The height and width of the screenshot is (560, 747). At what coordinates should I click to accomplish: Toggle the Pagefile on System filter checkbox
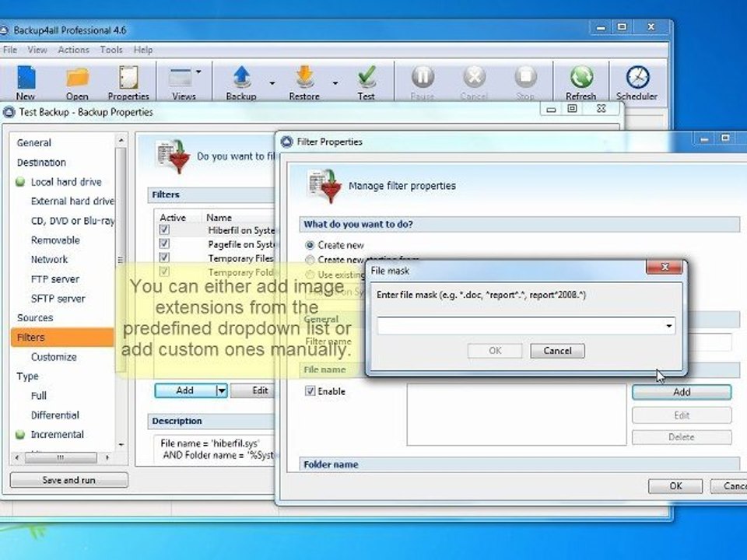pos(164,243)
